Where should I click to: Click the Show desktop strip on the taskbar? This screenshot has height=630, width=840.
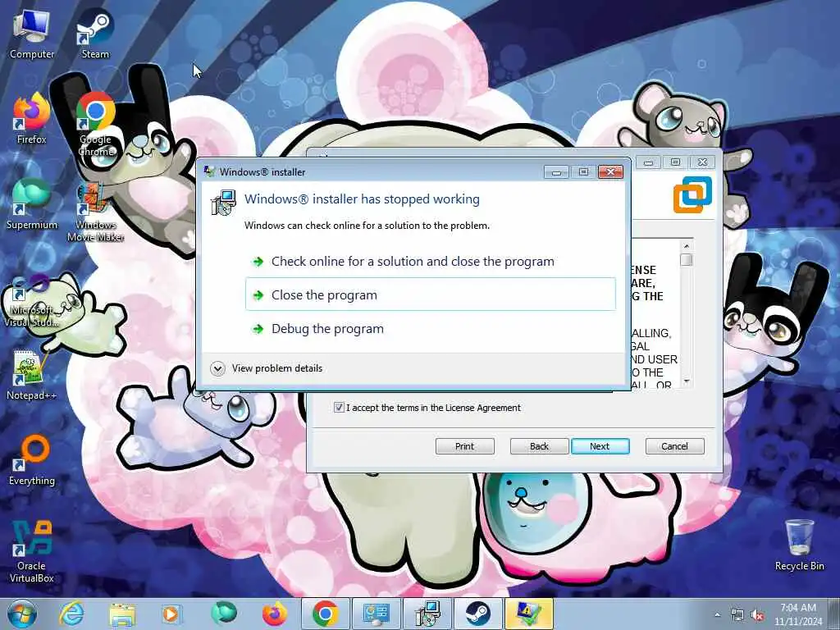(x=834, y=614)
